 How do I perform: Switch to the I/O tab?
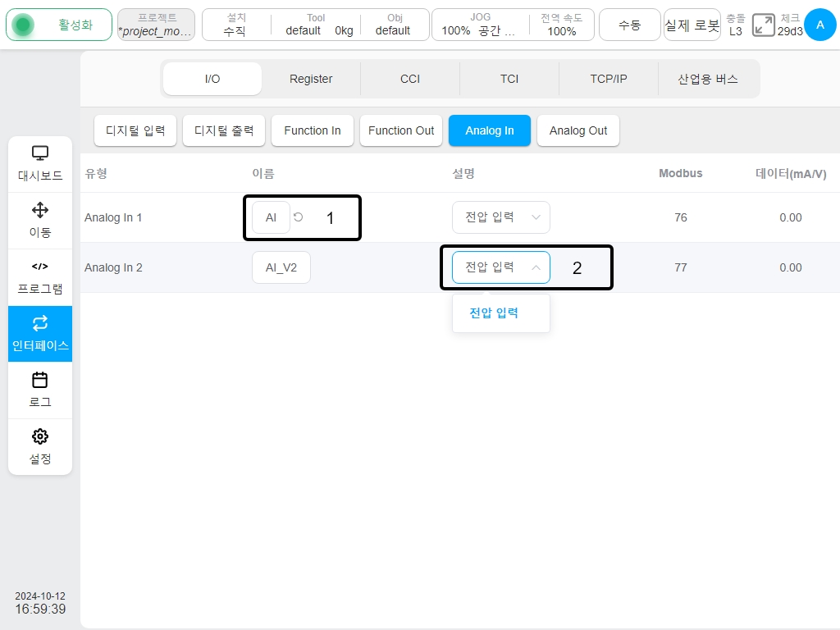pos(212,79)
